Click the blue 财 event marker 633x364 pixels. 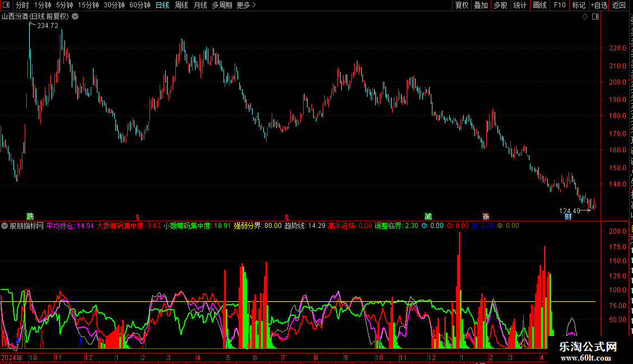568,217
